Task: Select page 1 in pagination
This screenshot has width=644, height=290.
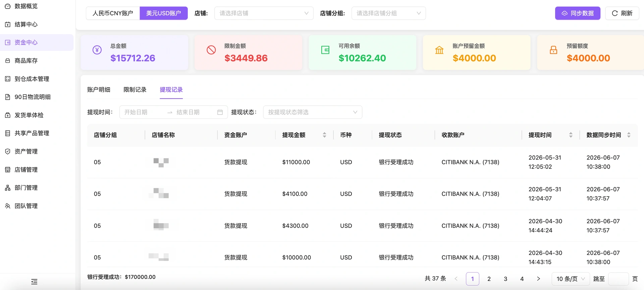Action: click(473, 279)
